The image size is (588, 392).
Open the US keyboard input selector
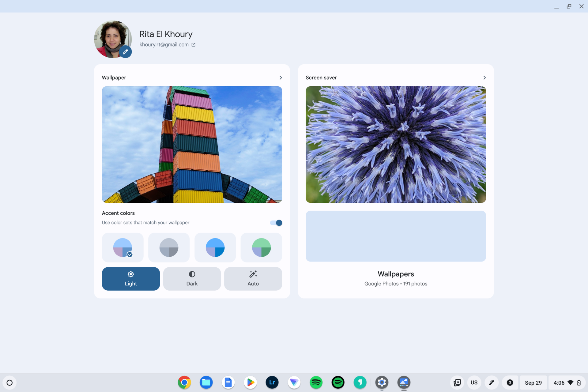click(474, 383)
